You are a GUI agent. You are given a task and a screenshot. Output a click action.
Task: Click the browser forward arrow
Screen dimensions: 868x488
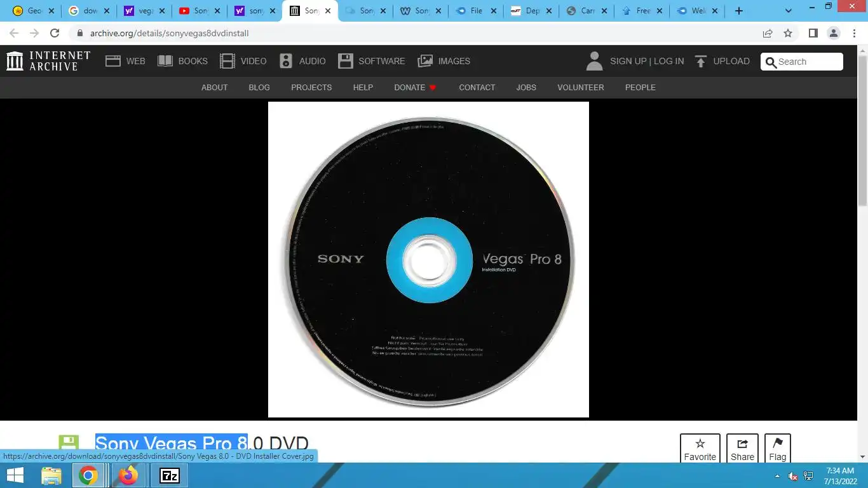coord(34,33)
